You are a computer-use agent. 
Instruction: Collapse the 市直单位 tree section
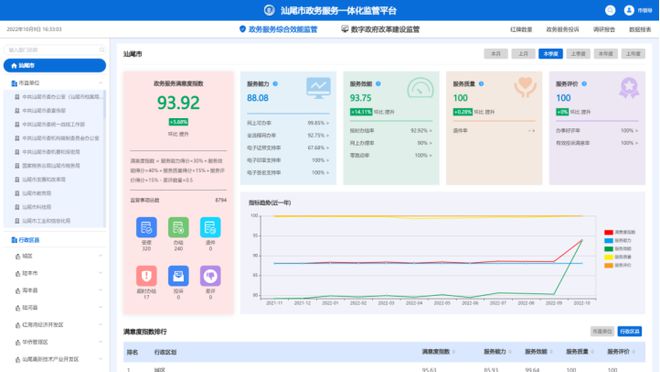pyautogui.click(x=101, y=83)
